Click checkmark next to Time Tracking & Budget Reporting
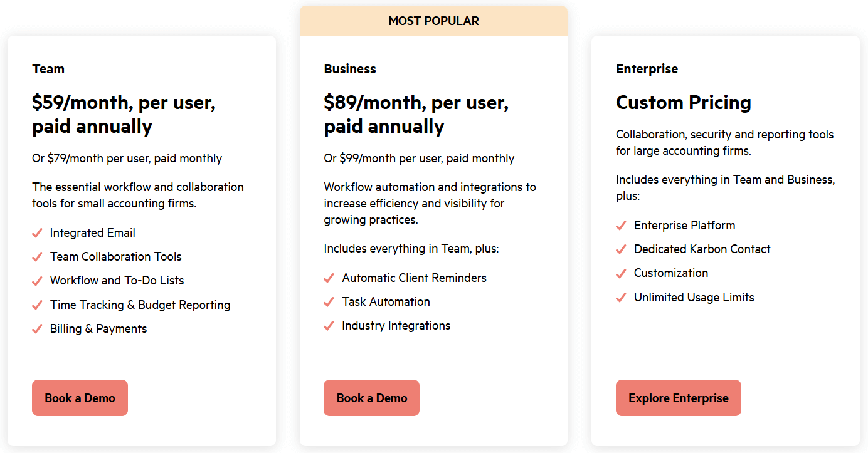Image resolution: width=868 pixels, height=453 pixels. coord(37,305)
